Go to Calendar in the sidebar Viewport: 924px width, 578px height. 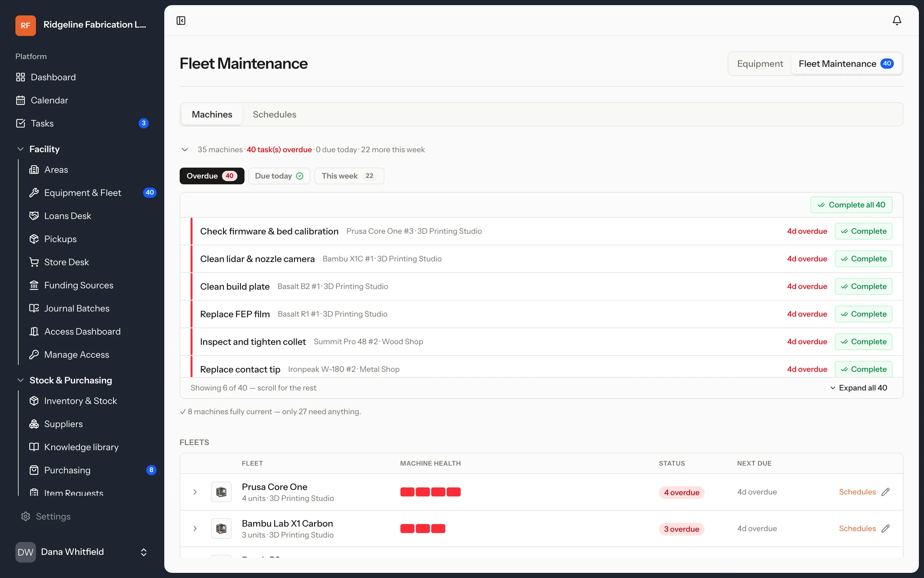82,100
